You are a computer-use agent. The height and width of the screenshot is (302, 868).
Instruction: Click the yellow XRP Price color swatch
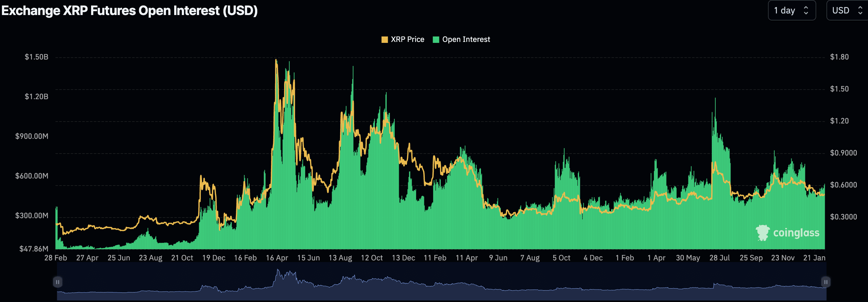pyautogui.click(x=384, y=40)
